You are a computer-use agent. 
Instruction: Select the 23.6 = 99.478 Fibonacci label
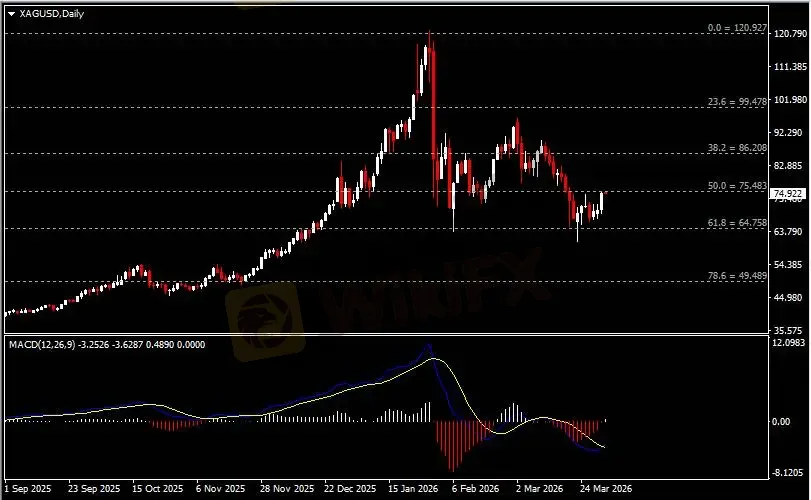click(x=737, y=102)
